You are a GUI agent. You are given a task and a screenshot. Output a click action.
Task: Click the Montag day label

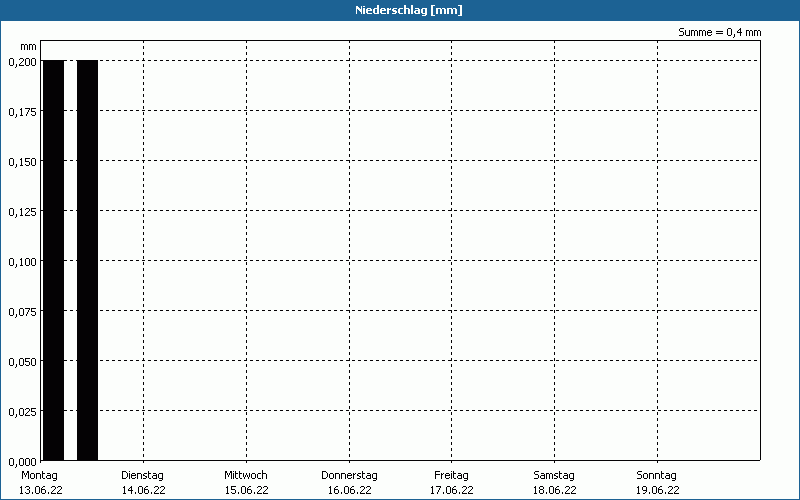39,476
